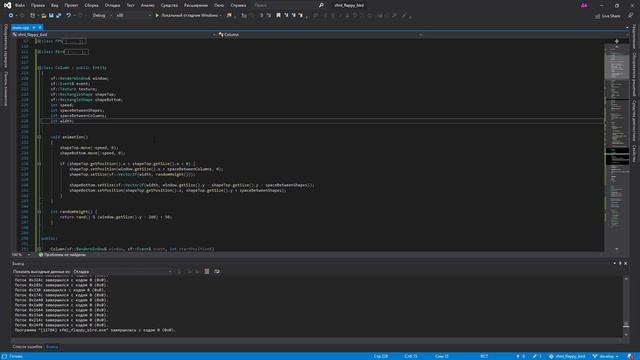The height and width of the screenshot is (360, 640).
Task: Switch to the Список ошибок tab
Action: pos(27,347)
